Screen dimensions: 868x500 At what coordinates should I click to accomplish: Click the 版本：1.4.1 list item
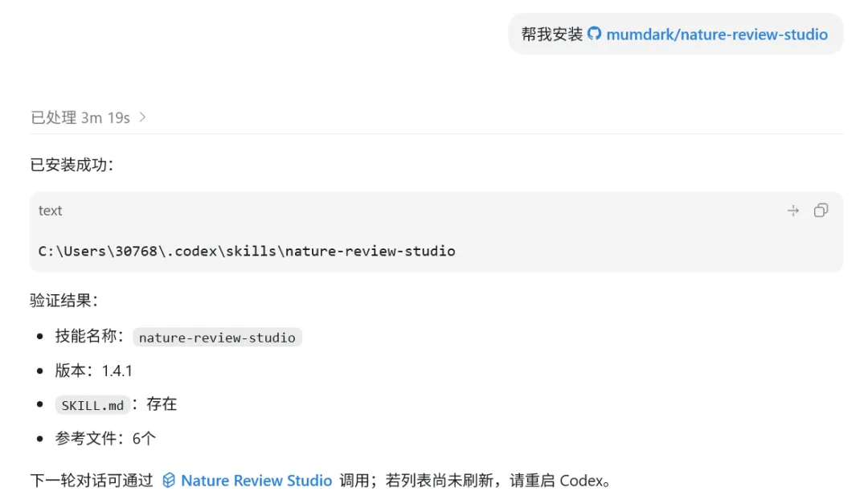[x=93, y=371]
